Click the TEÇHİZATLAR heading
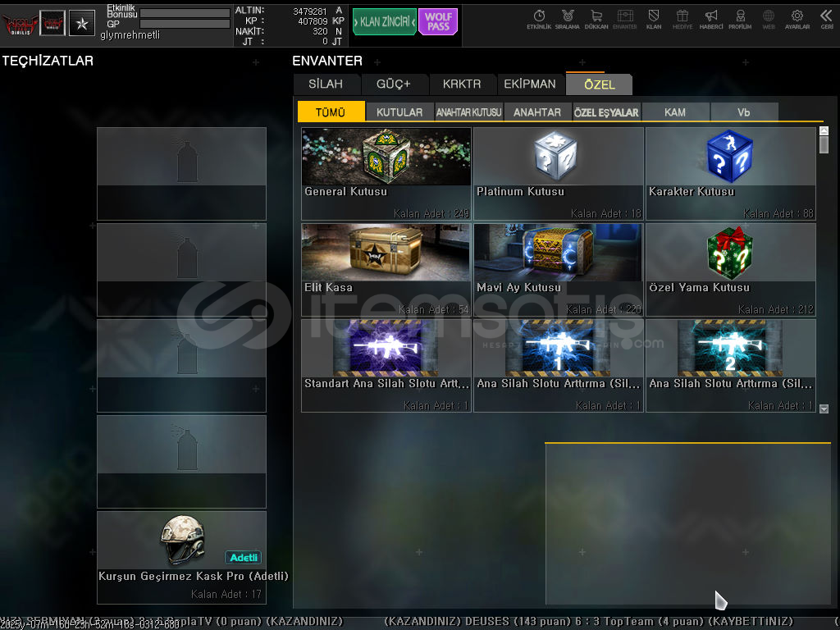This screenshot has height=630, width=840. (48, 61)
